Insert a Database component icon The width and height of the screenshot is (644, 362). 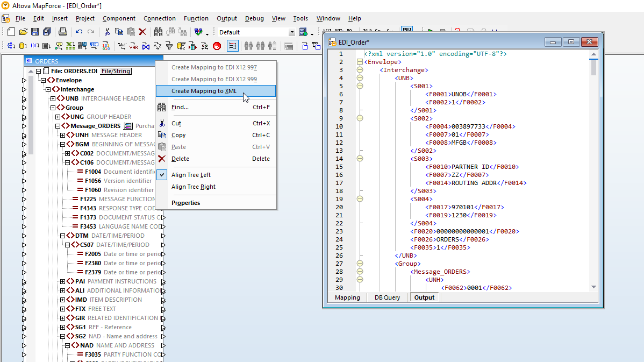tap(23, 46)
